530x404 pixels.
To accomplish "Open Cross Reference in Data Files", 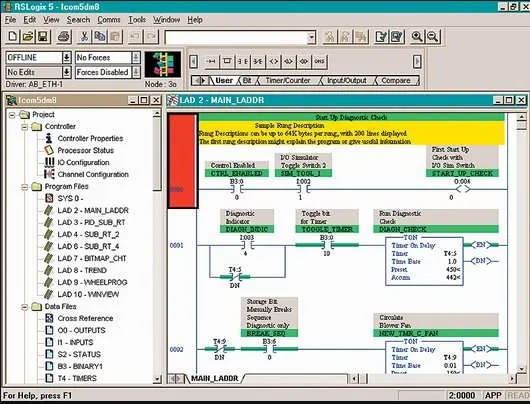I will pos(85,318).
